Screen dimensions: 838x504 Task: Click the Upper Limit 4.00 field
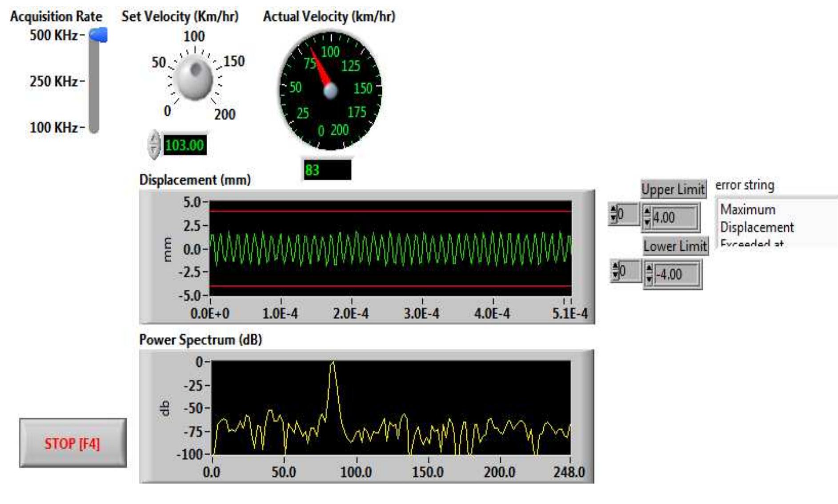coord(675,217)
